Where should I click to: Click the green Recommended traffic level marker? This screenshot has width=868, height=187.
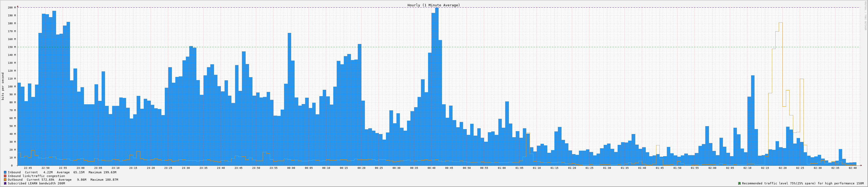739,183
